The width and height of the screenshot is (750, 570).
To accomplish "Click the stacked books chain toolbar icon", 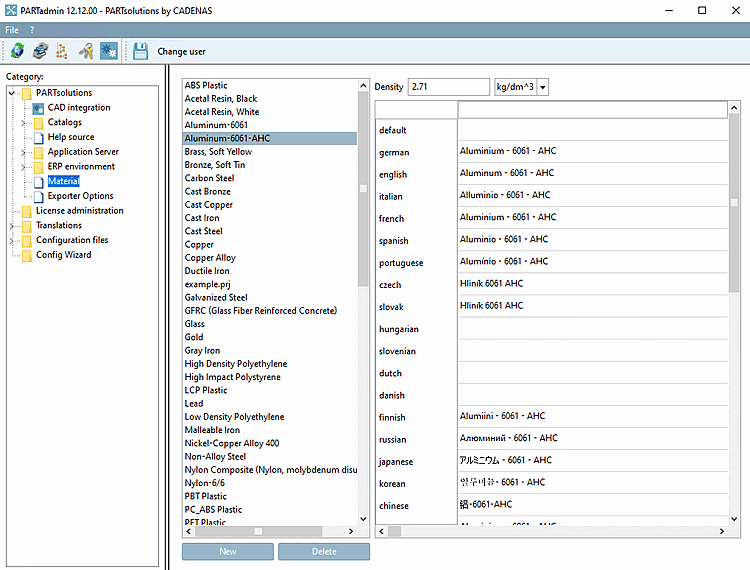I will tap(40, 51).
